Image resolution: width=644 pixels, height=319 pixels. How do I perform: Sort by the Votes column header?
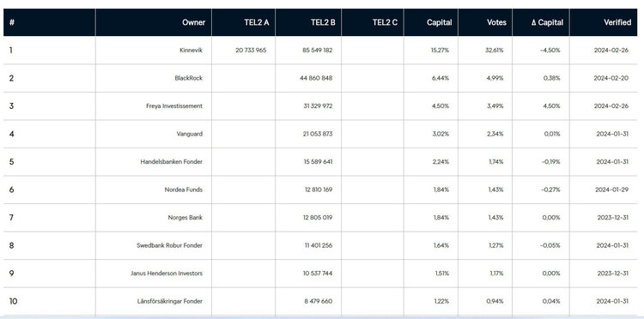[496, 22]
